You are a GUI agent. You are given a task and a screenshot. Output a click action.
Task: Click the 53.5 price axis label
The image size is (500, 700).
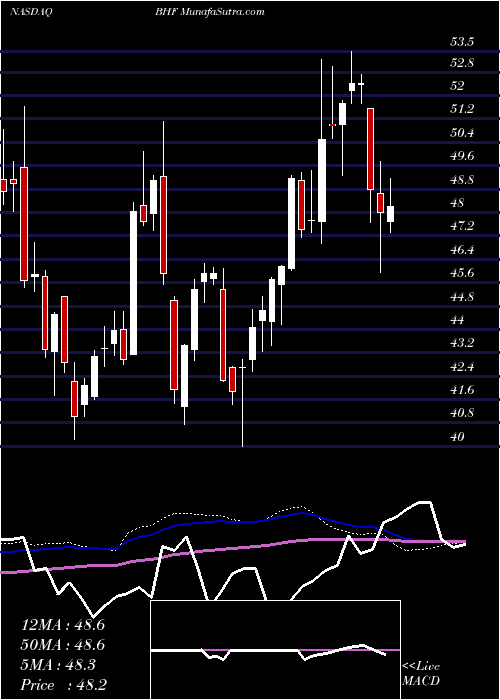pyautogui.click(x=462, y=42)
